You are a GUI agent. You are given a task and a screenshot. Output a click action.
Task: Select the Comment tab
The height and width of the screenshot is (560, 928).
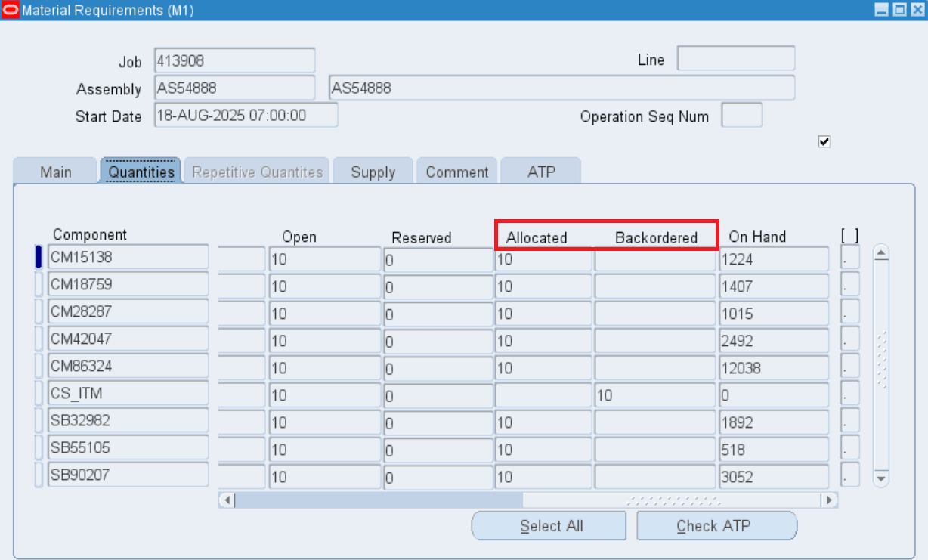[456, 171]
